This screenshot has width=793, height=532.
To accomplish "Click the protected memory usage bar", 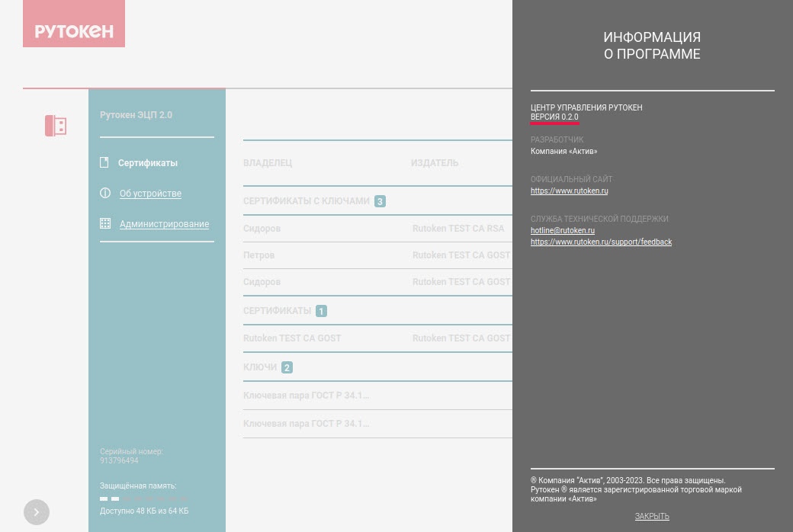I will point(143,498).
